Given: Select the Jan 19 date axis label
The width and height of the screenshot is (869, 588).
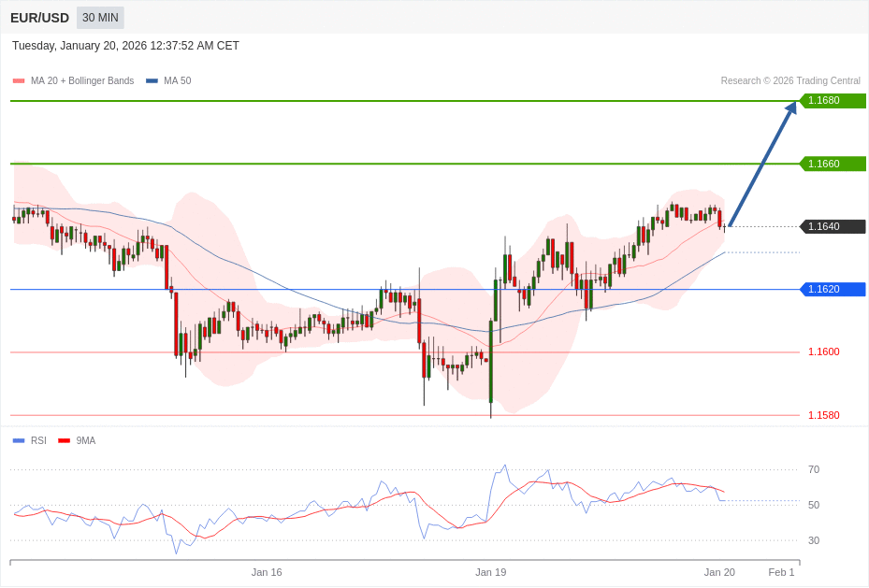Looking at the screenshot, I should [x=491, y=572].
